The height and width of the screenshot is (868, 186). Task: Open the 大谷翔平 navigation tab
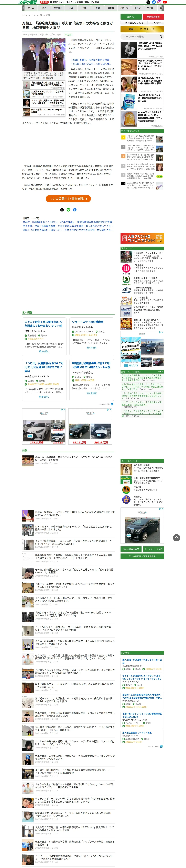(x=57, y=8)
